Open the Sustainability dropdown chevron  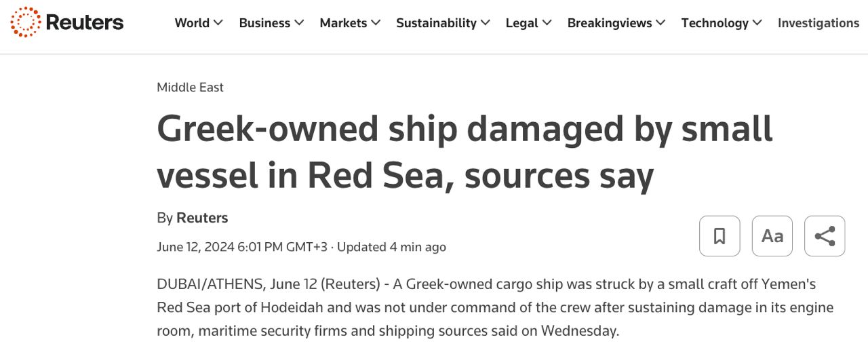[x=486, y=23]
